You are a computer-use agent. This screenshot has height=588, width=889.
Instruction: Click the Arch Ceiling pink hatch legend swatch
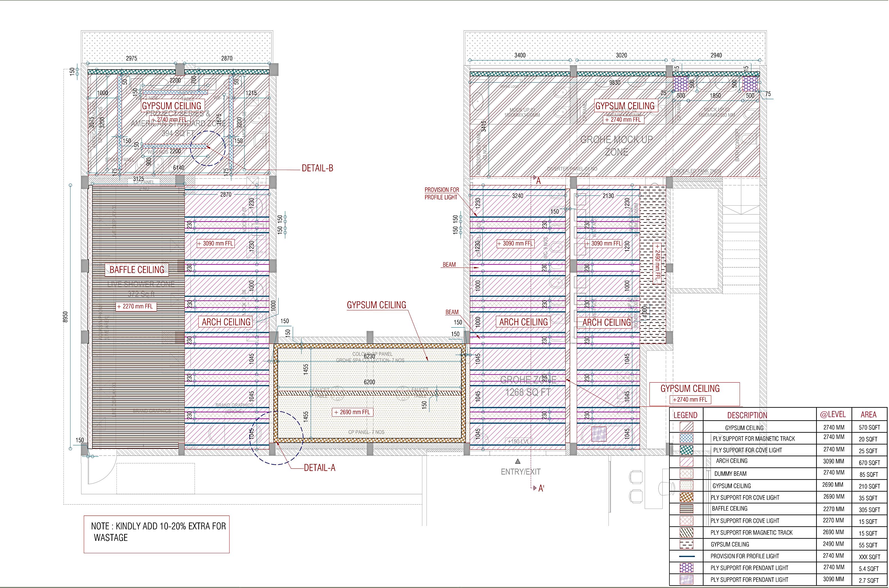point(686,462)
